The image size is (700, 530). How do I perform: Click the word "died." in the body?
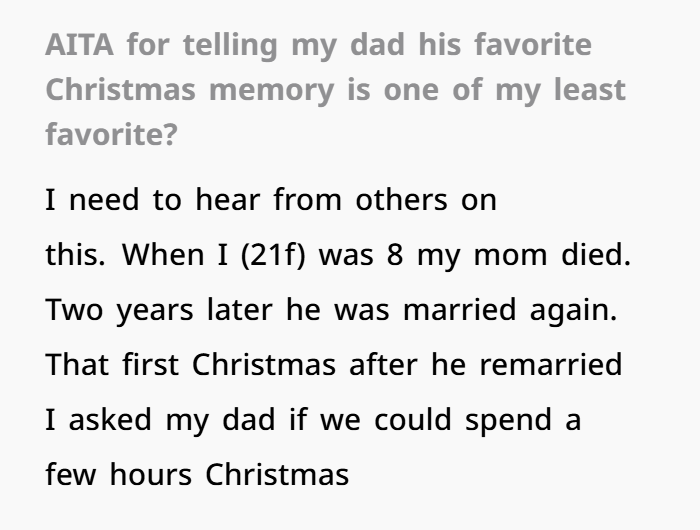pyautogui.click(x=596, y=255)
